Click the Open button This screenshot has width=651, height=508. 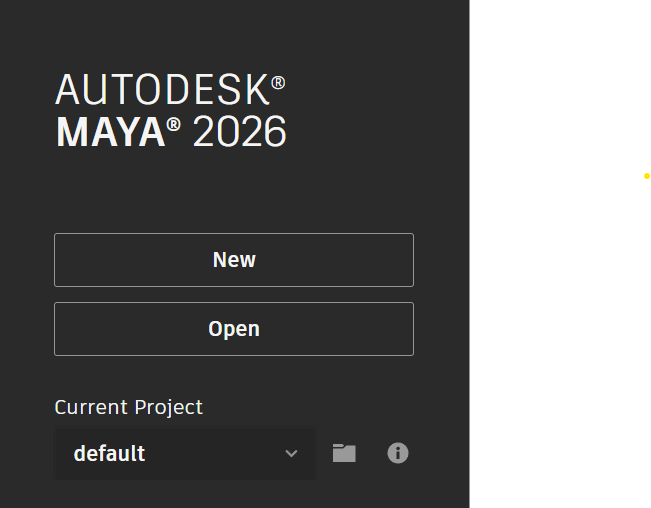(x=234, y=329)
